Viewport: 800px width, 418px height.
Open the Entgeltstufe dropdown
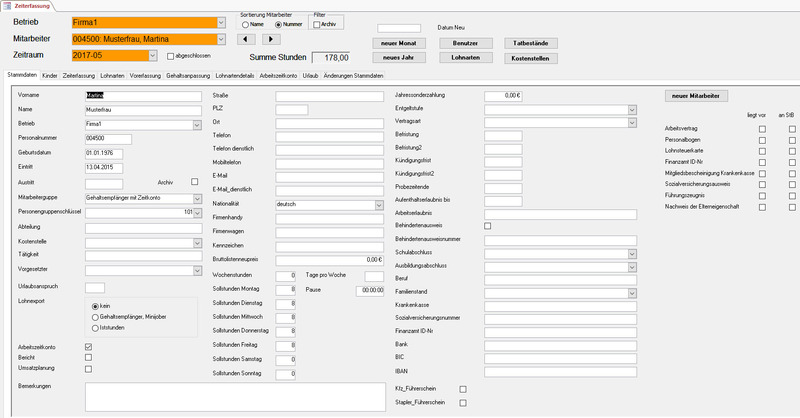(x=632, y=110)
